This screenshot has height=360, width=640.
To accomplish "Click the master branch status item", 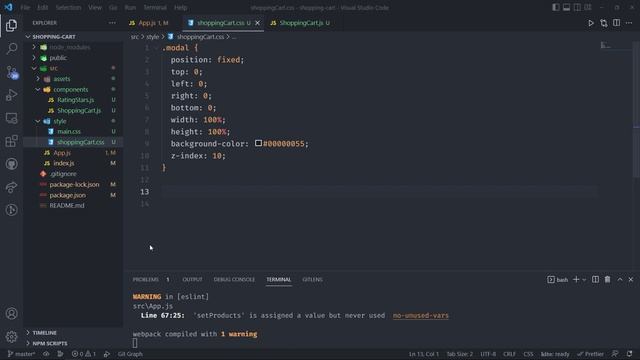I will (x=22, y=354).
